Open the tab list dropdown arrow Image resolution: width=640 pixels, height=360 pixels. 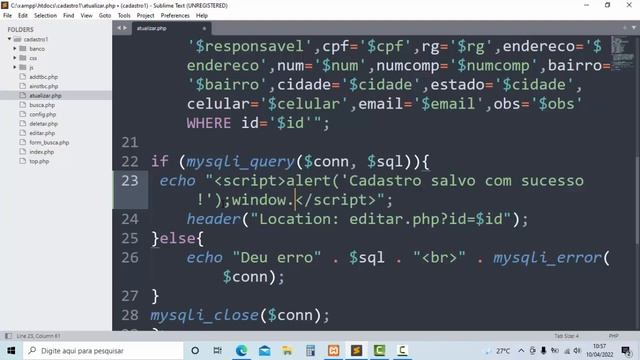pyautogui.click(x=634, y=28)
